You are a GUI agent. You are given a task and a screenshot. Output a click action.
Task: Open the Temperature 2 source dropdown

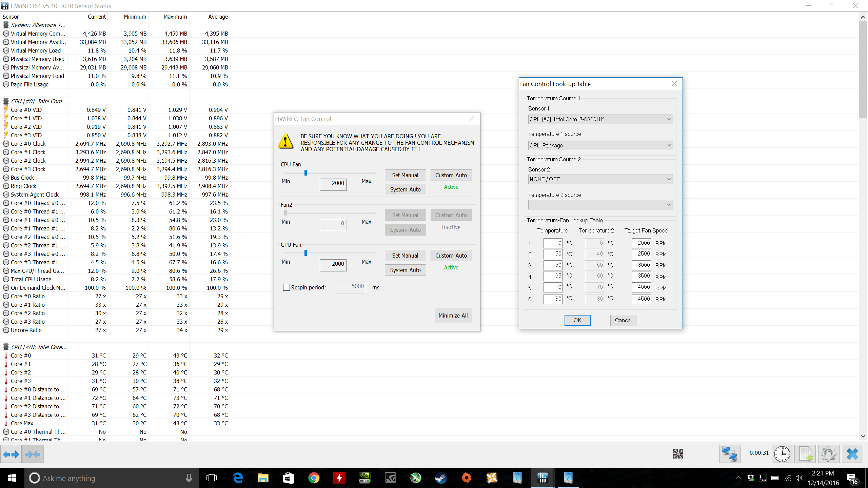(600, 205)
